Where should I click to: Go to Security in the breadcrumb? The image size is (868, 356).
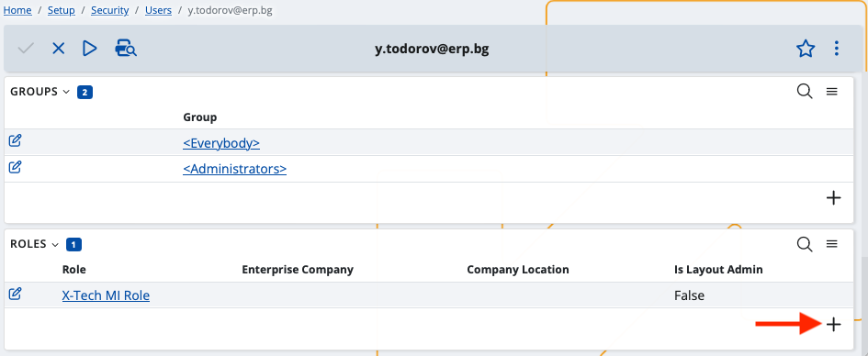pyautogui.click(x=110, y=10)
